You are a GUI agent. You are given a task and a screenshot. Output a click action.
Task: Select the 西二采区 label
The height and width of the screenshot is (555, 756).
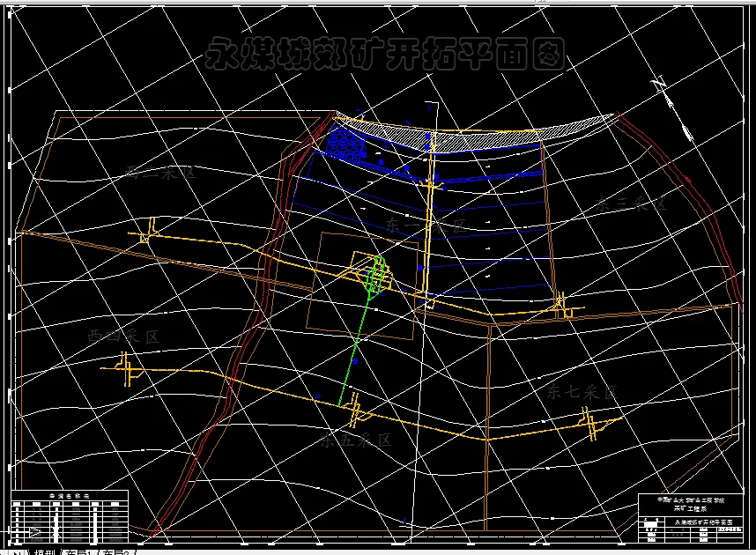click(161, 173)
